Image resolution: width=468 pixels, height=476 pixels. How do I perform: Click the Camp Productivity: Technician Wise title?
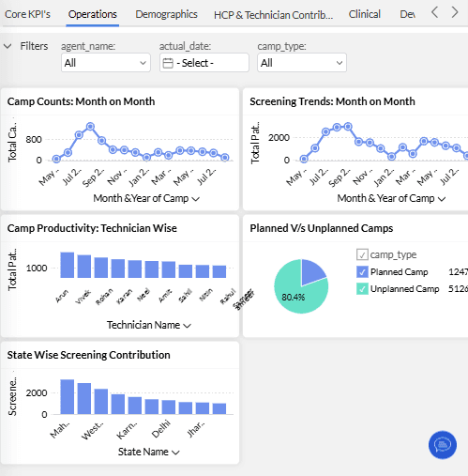92,228
